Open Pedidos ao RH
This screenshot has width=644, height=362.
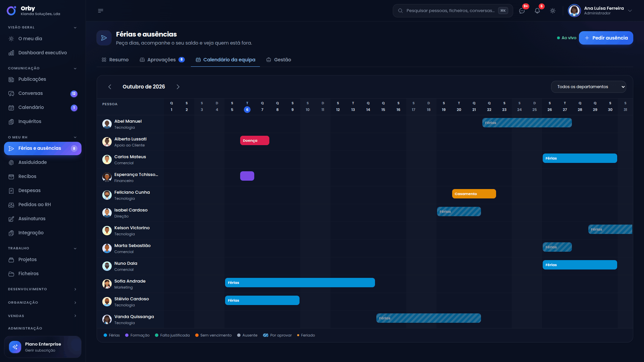click(43, 204)
